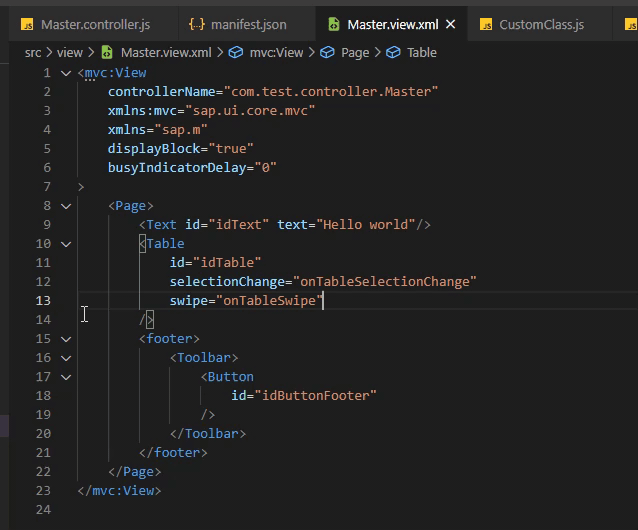Screen dimensions: 638x530
Task: Click "com.test.controller.Master" string value
Action: 331,92
